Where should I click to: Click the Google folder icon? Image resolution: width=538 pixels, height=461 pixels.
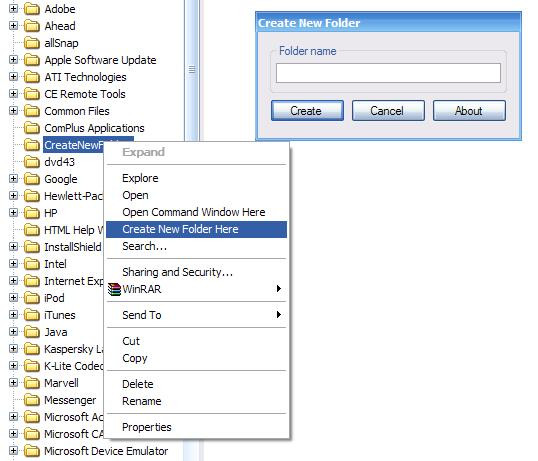[x=32, y=179]
